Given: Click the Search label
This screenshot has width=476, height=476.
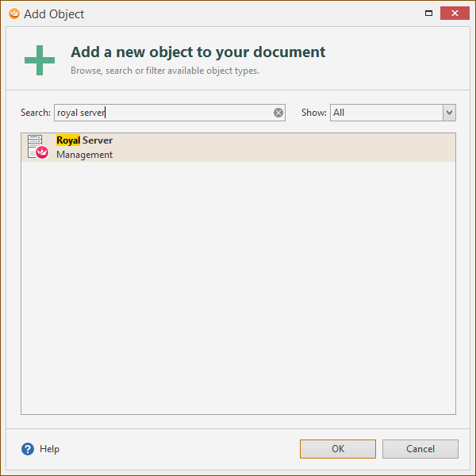Looking at the screenshot, I should point(36,113).
